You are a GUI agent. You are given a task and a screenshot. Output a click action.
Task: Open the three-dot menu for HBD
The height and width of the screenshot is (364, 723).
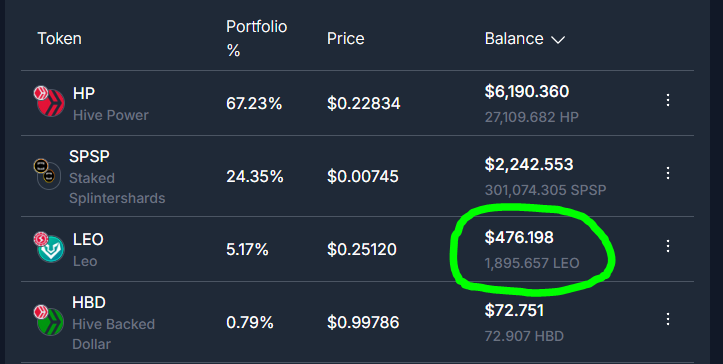point(668,319)
